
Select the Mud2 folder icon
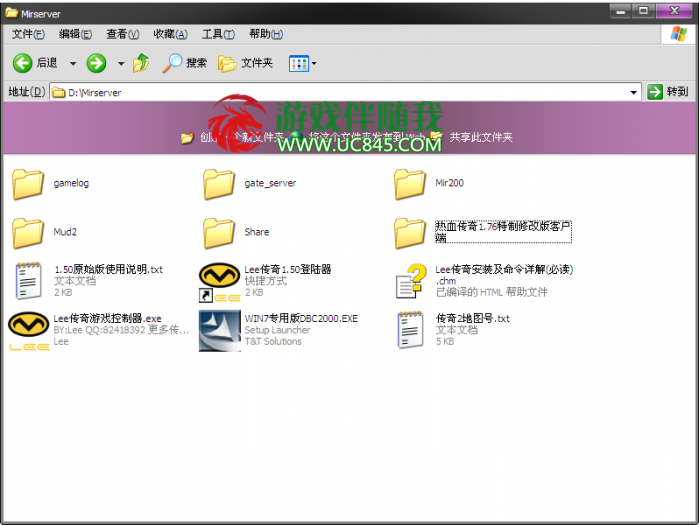coord(28,233)
